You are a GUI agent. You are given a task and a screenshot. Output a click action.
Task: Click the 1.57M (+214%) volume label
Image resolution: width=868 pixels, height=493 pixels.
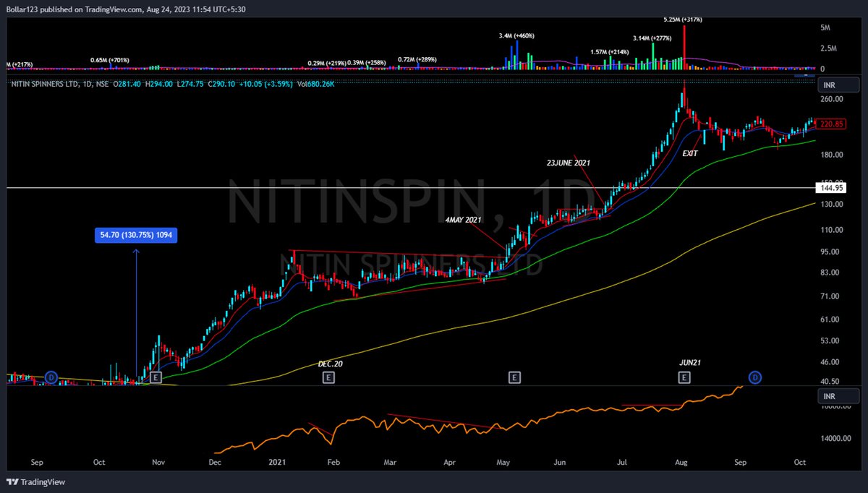coord(610,52)
